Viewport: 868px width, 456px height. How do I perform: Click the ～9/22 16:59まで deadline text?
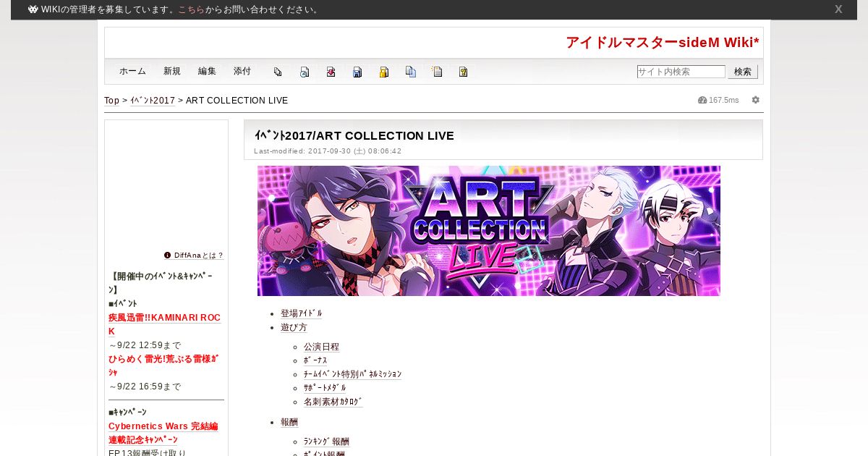tap(145, 387)
